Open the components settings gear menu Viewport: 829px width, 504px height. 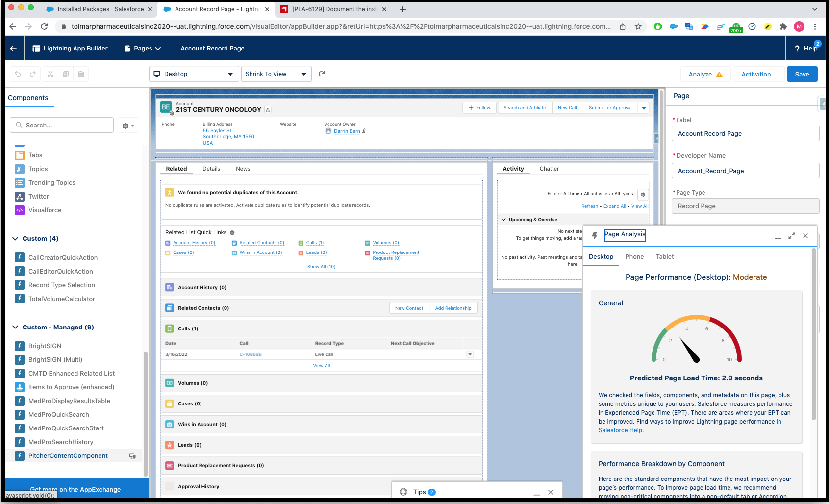coord(128,126)
